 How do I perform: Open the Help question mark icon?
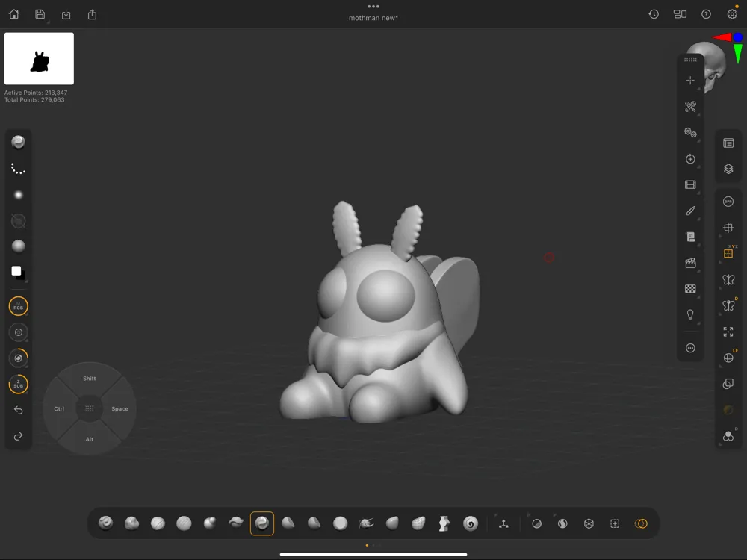[706, 14]
